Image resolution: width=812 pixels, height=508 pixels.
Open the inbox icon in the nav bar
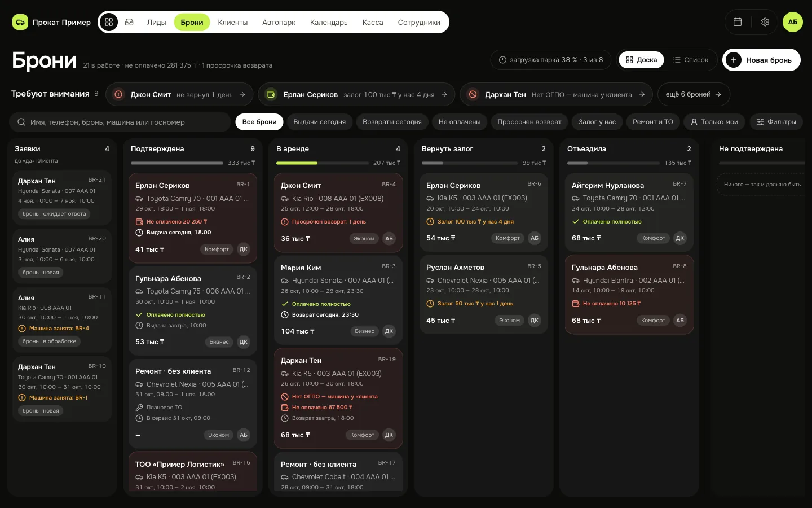(129, 22)
